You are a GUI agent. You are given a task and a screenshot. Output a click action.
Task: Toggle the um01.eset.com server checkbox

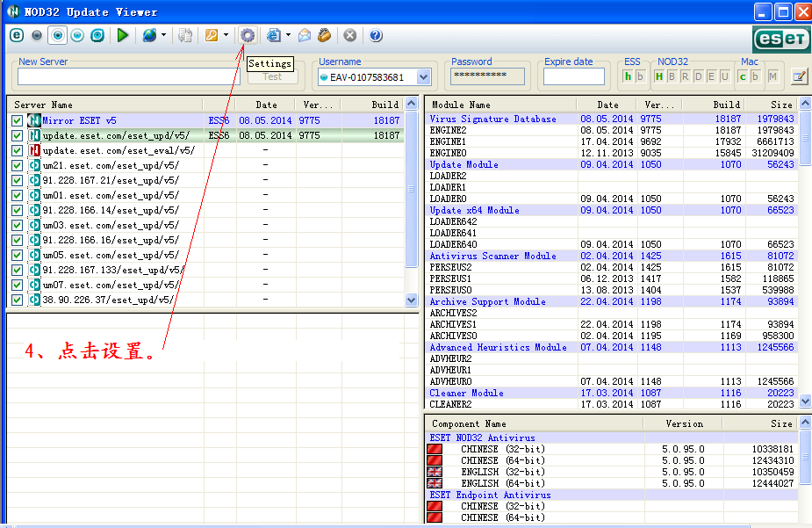point(17,195)
